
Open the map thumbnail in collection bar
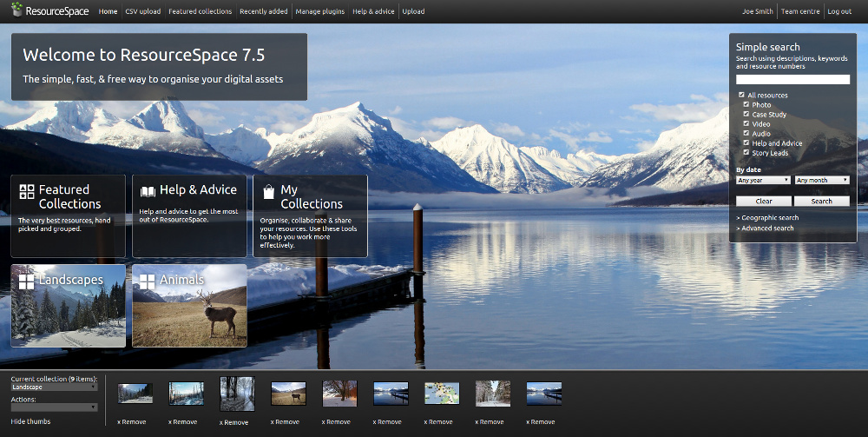442,394
